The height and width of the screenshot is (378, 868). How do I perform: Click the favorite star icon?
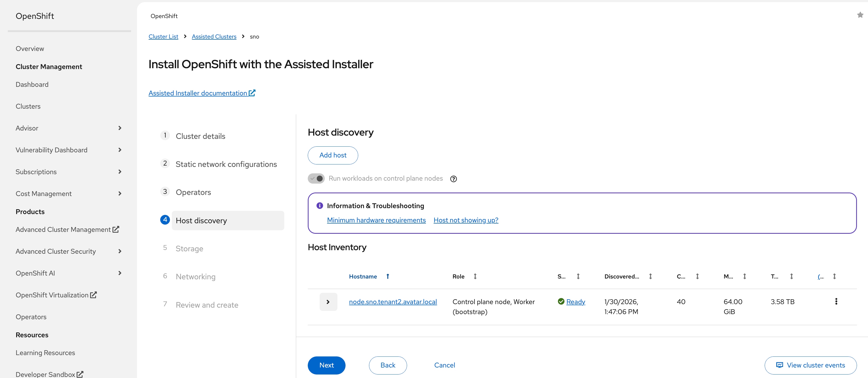click(x=860, y=15)
